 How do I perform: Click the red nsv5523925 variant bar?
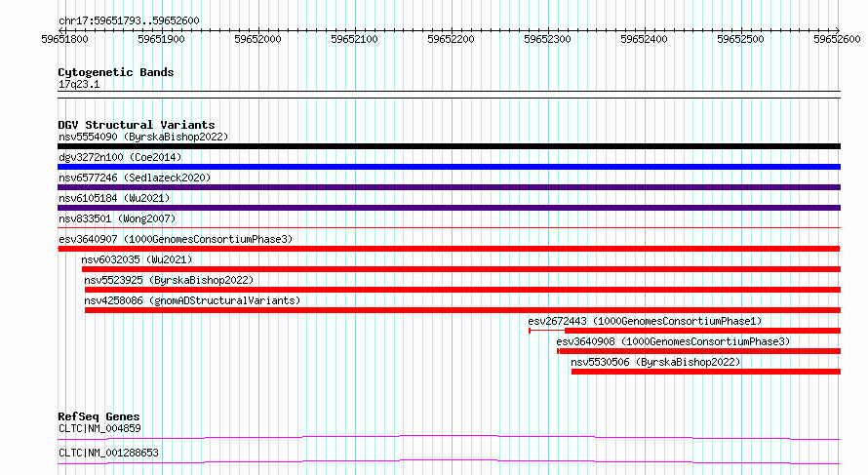click(x=463, y=290)
